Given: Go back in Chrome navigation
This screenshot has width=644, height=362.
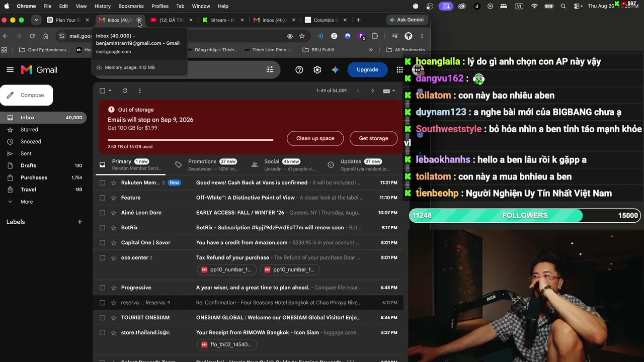Looking at the screenshot, I should click(5, 36).
